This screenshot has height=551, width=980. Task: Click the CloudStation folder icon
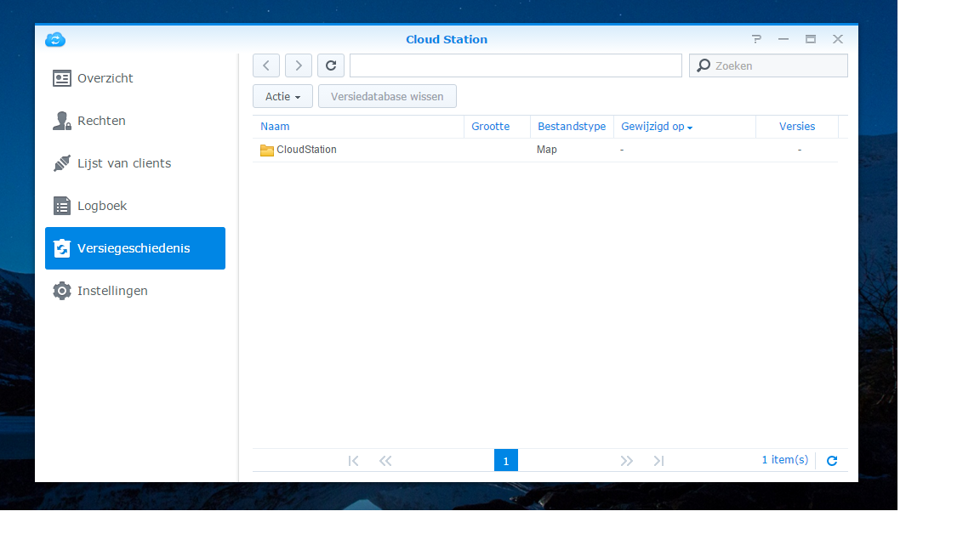[x=267, y=150]
